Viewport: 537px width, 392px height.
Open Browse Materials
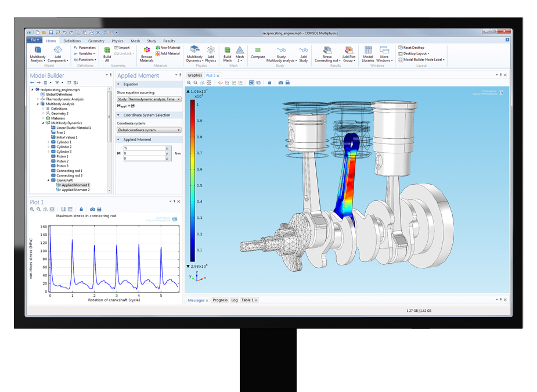click(x=146, y=54)
